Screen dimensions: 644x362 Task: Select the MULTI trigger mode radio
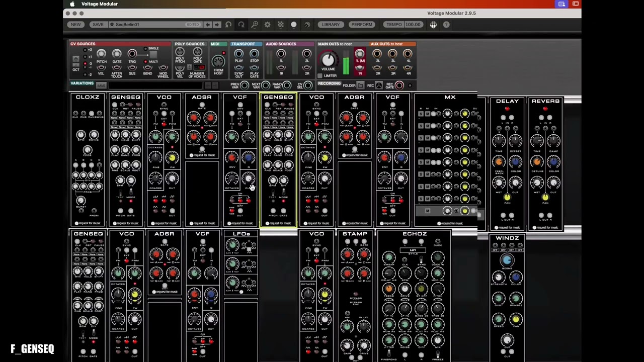[x=146, y=61]
